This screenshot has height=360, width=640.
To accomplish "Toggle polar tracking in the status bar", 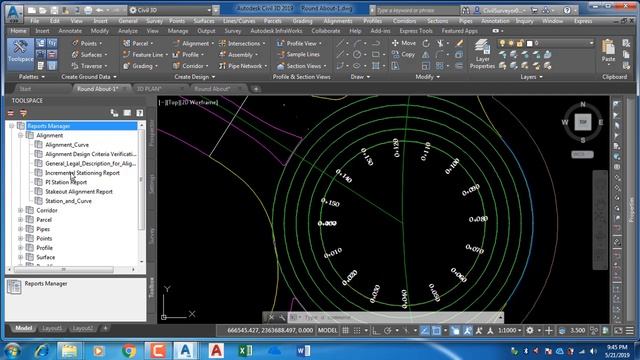I will [x=388, y=330].
